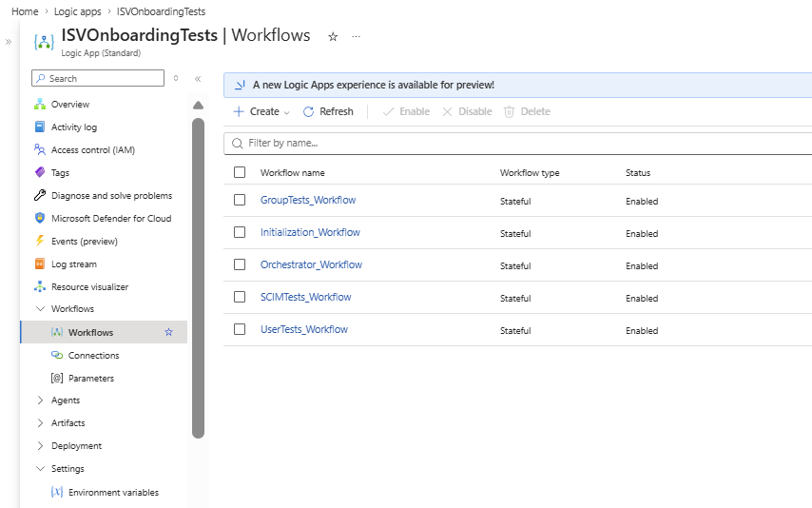Click the Workflows sub-item icon in the sidebar
812x508 pixels.
pos(57,332)
